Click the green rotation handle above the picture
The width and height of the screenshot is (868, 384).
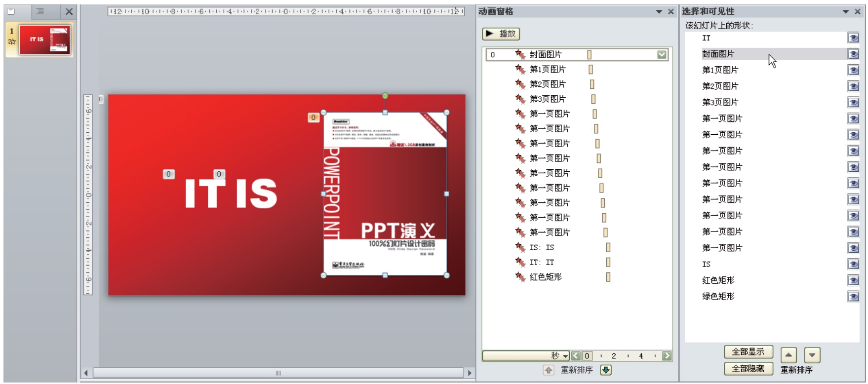[385, 96]
